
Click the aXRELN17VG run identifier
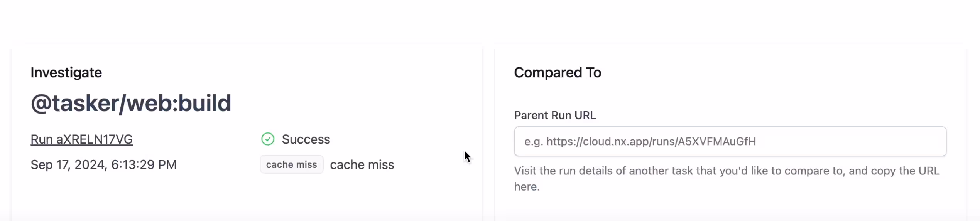[94, 139]
